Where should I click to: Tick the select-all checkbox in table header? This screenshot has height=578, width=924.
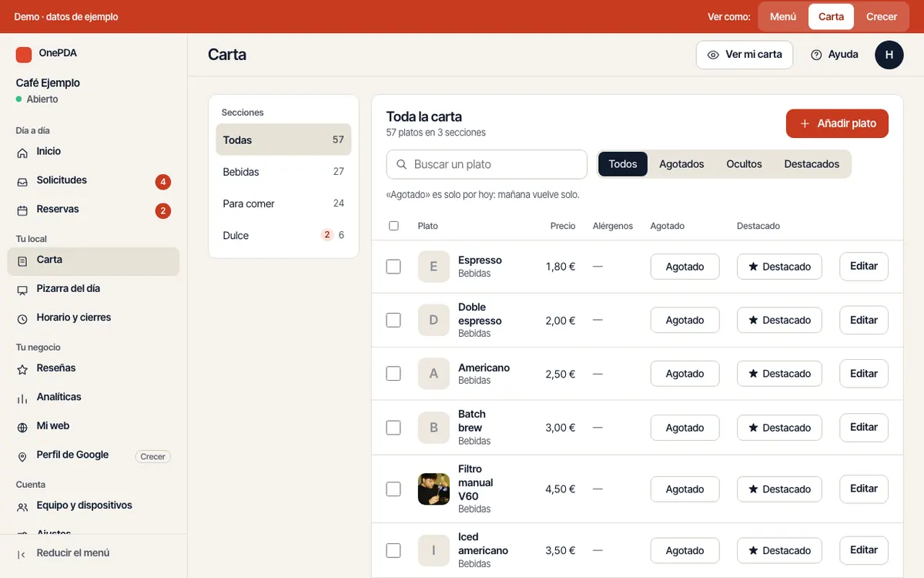click(x=394, y=226)
